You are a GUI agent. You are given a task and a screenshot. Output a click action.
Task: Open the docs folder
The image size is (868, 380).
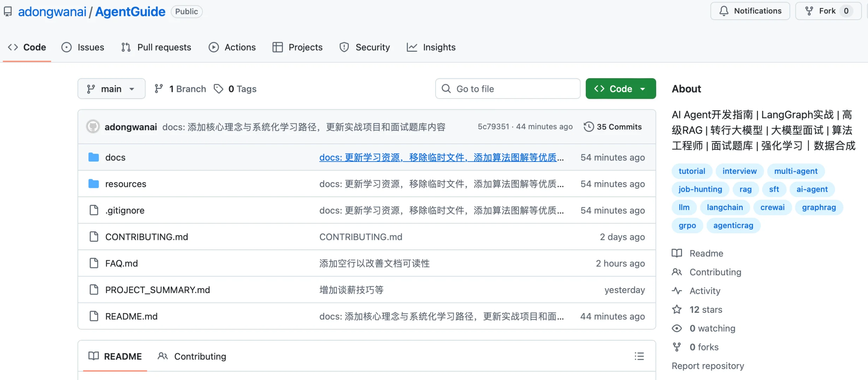[x=115, y=157]
